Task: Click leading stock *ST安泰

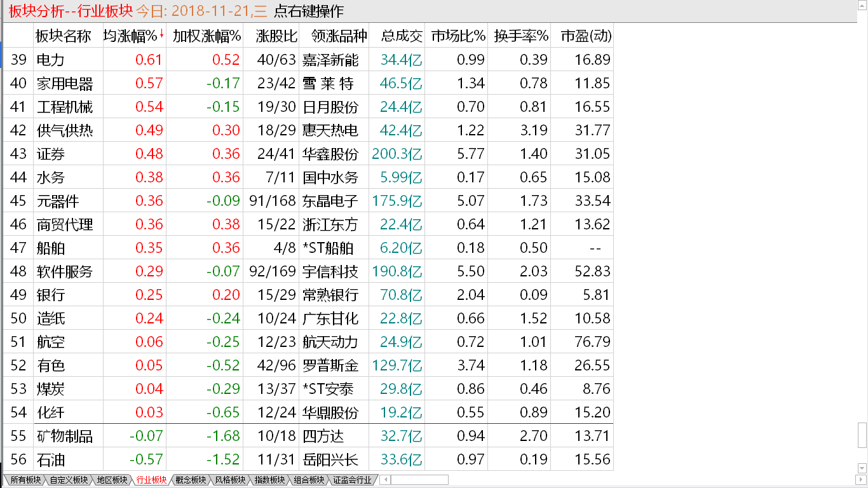Action: click(328, 389)
